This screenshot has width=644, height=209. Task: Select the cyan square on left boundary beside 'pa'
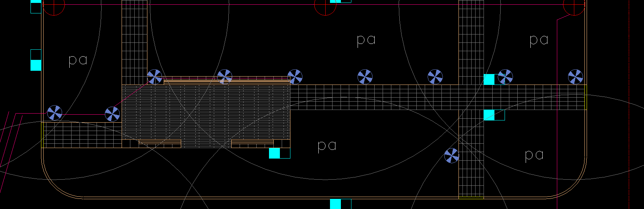(36, 65)
